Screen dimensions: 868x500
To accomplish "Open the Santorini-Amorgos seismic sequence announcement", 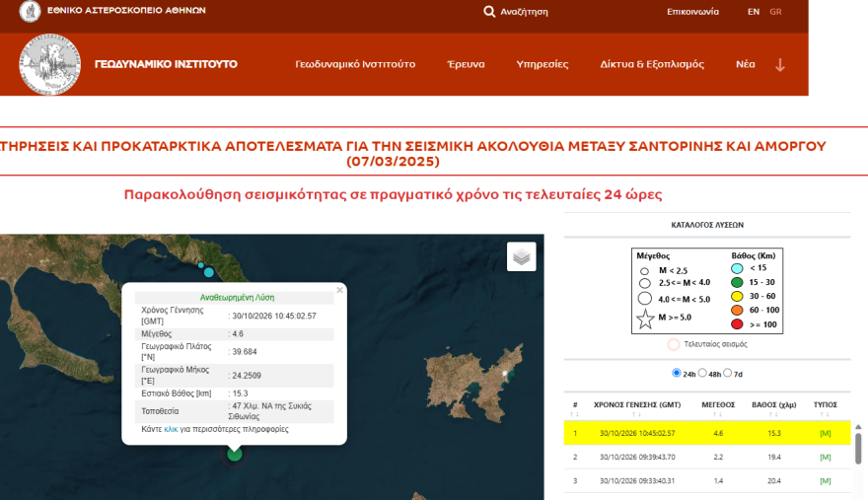I will [413, 154].
